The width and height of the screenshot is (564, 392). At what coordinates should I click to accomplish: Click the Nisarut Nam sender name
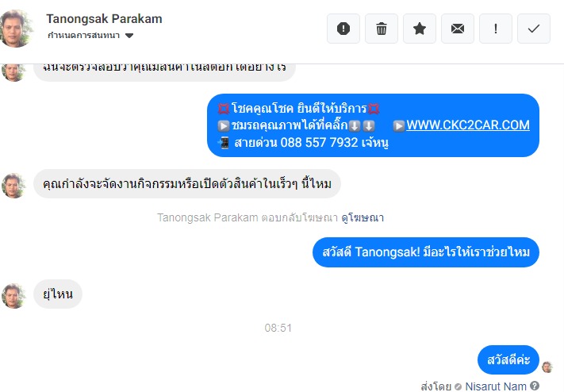tap(496, 386)
